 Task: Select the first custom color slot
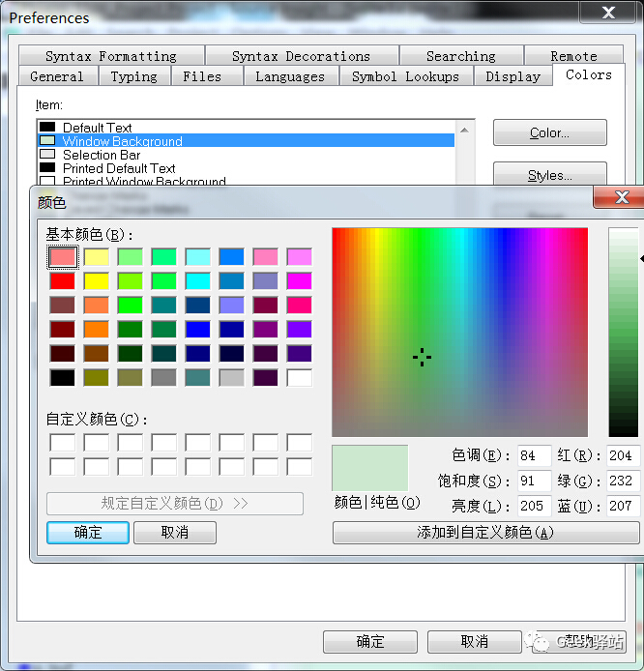tap(63, 443)
